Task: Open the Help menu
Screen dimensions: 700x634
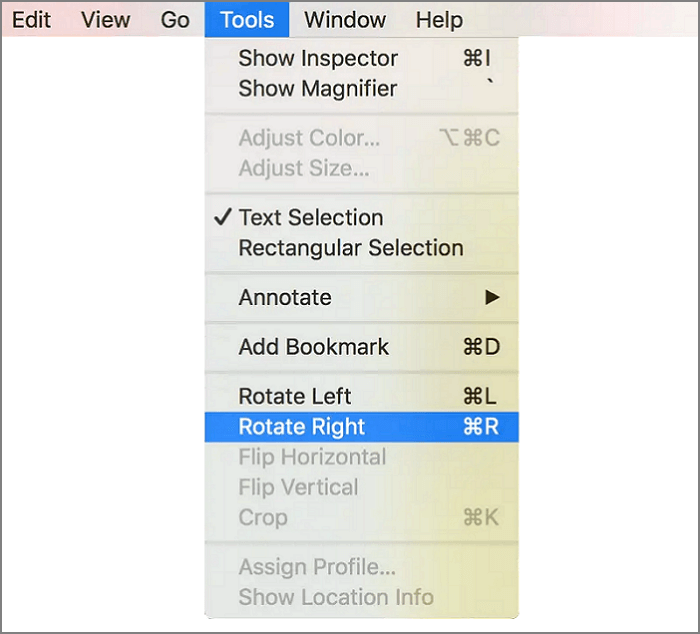Action: coord(439,19)
